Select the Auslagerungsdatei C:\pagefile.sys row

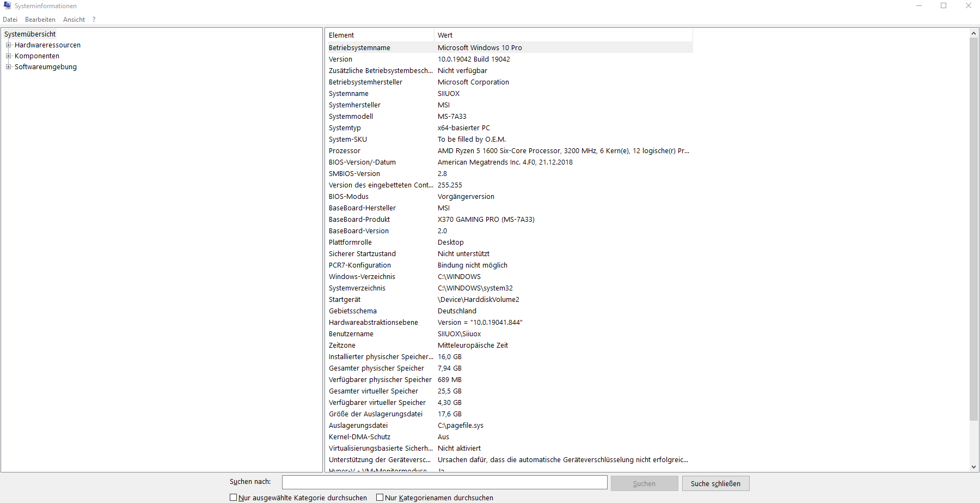tap(509, 426)
